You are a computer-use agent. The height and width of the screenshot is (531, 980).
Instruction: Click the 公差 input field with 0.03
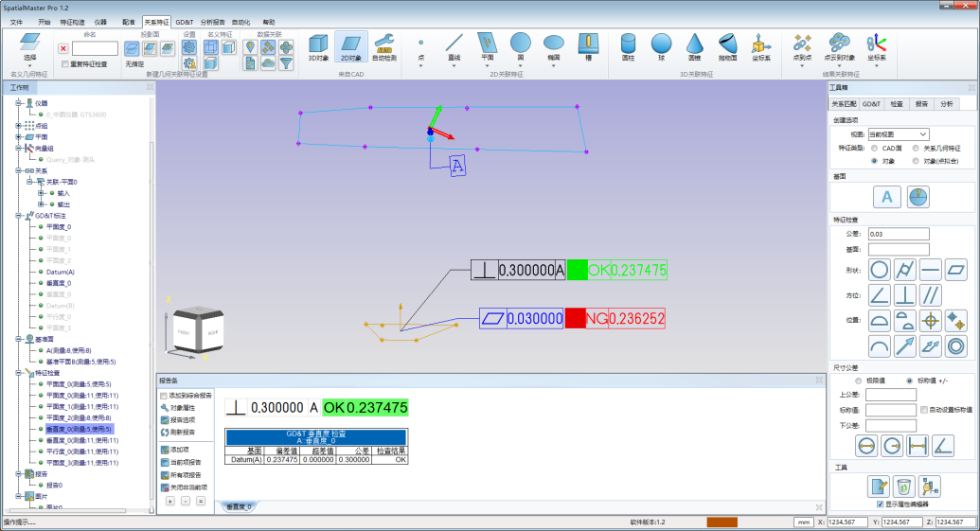(x=898, y=234)
